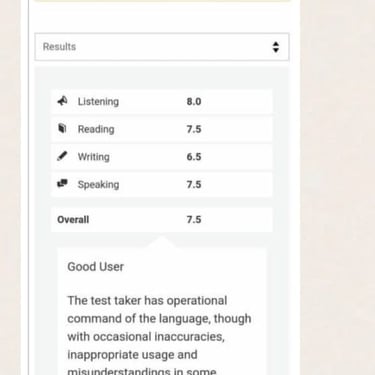Image resolution: width=375 pixels, height=375 pixels.
Task: Select the Reading label
Action: click(96, 129)
